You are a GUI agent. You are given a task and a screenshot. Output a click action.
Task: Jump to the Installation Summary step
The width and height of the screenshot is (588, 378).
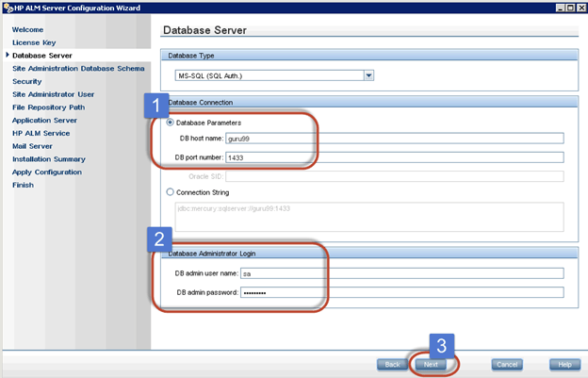pos(49,159)
